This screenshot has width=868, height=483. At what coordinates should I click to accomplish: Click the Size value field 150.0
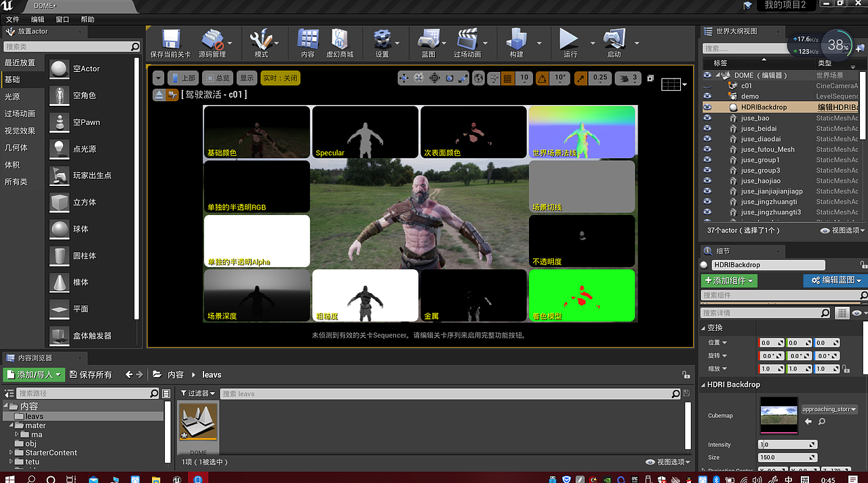(787, 457)
